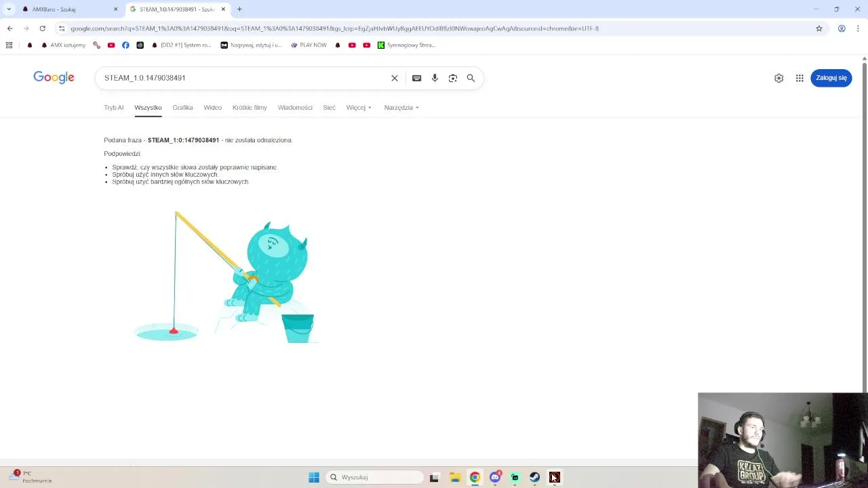Open File Explorer from the taskbar
This screenshot has height=488, width=868.
(x=454, y=477)
